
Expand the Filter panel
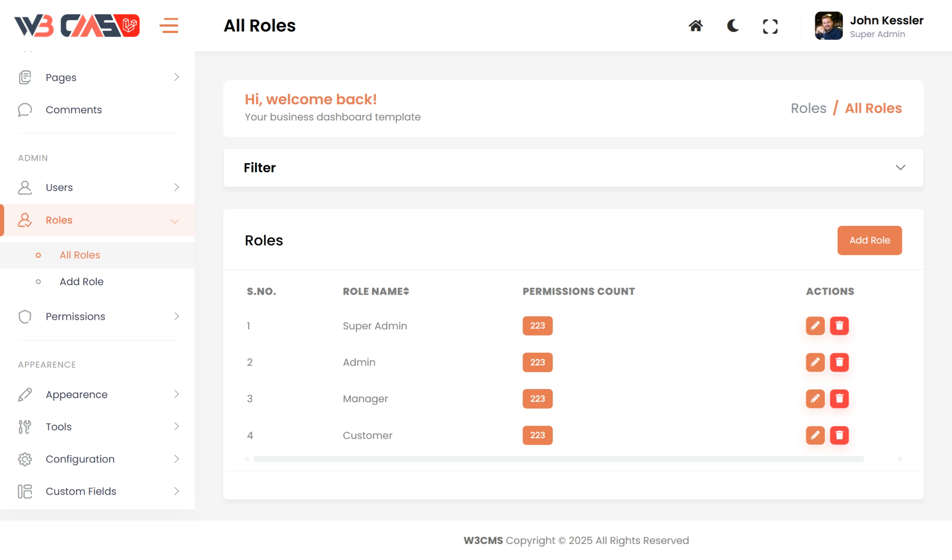[x=900, y=168]
